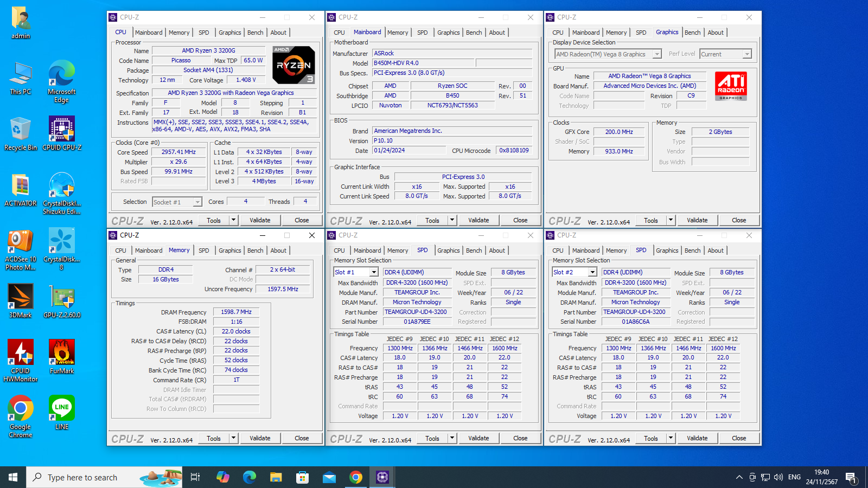
Task: Open Microsoft Store from the taskbar
Action: (303, 477)
